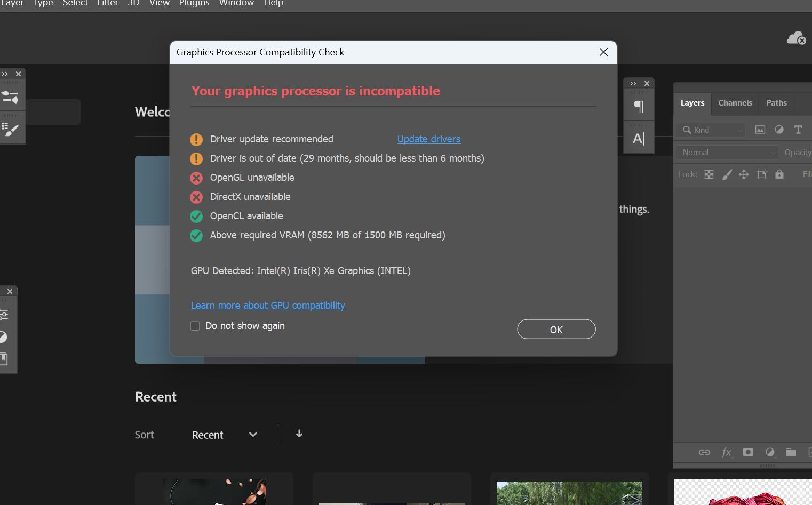Image resolution: width=812 pixels, height=505 pixels.
Task: Click the OpenGL unavailable error icon
Action: coord(196,178)
